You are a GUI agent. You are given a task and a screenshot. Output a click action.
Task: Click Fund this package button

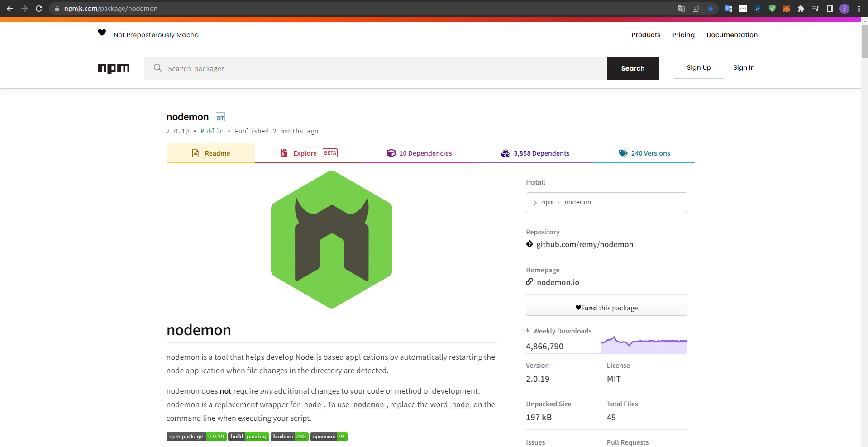(606, 308)
